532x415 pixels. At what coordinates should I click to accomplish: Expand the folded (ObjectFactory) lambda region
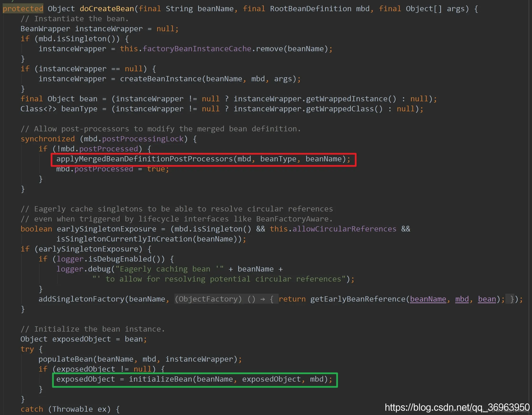[226, 299]
